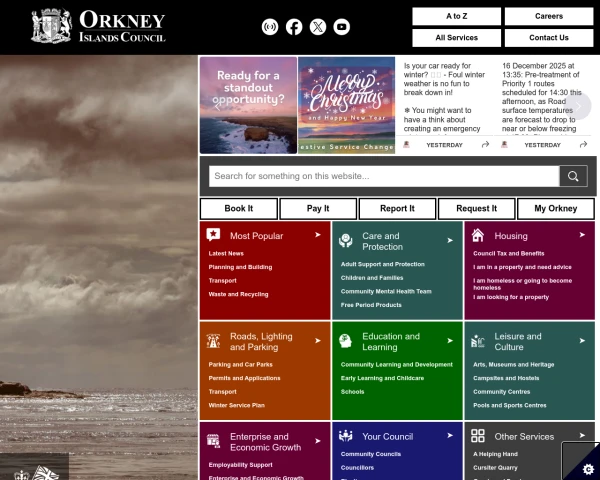
Task: Click the Other Services grid icon
Action: pos(478,436)
